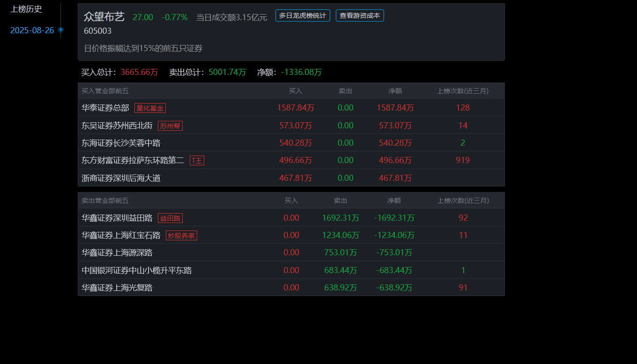This screenshot has height=364, width=637.
Task: Click sell total 5001.74万
Action: 227,72
